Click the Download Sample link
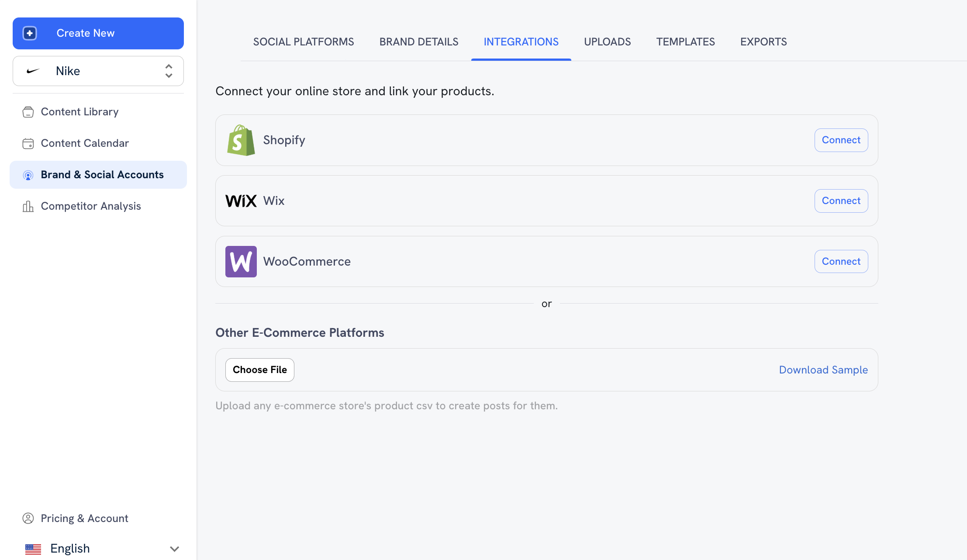This screenshot has height=560, width=967. click(x=823, y=370)
